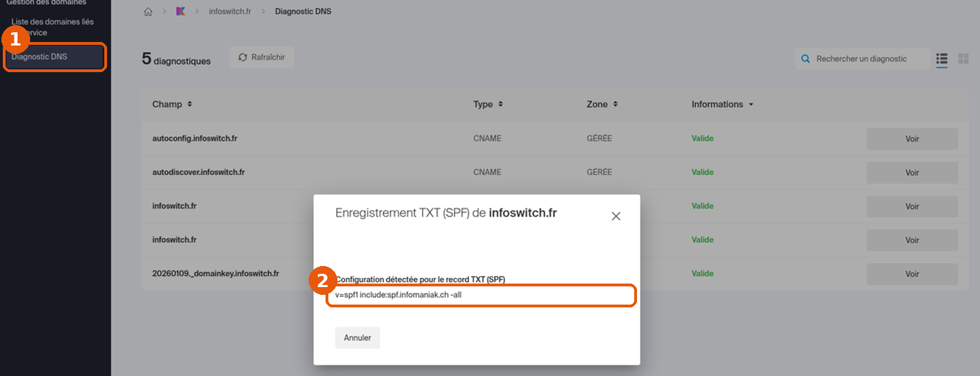Open Liste des domaines liés in the sidebar

click(52, 27)
